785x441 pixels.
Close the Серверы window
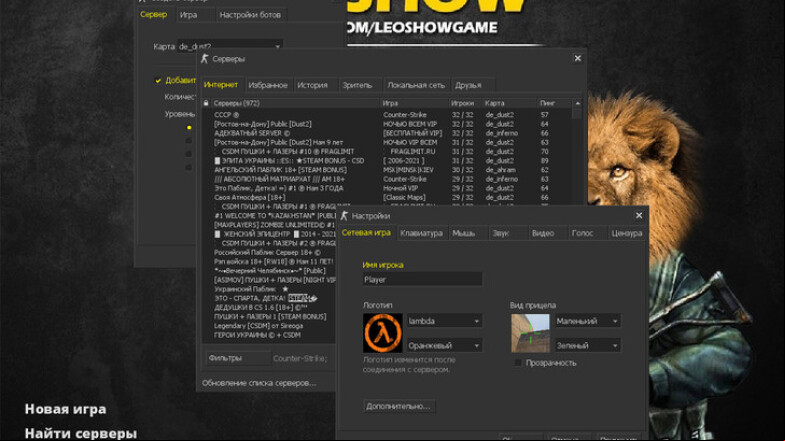coord(578,58)
